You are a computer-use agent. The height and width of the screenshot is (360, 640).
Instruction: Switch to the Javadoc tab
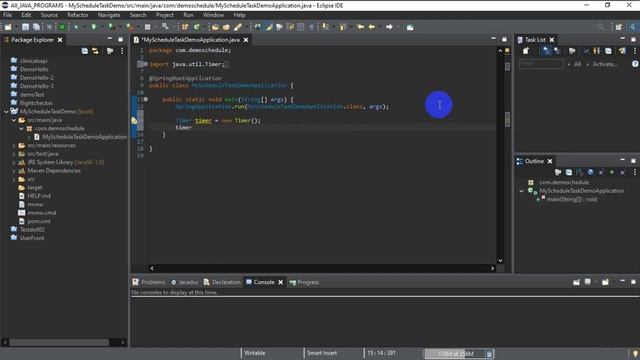tap(184, 282)
